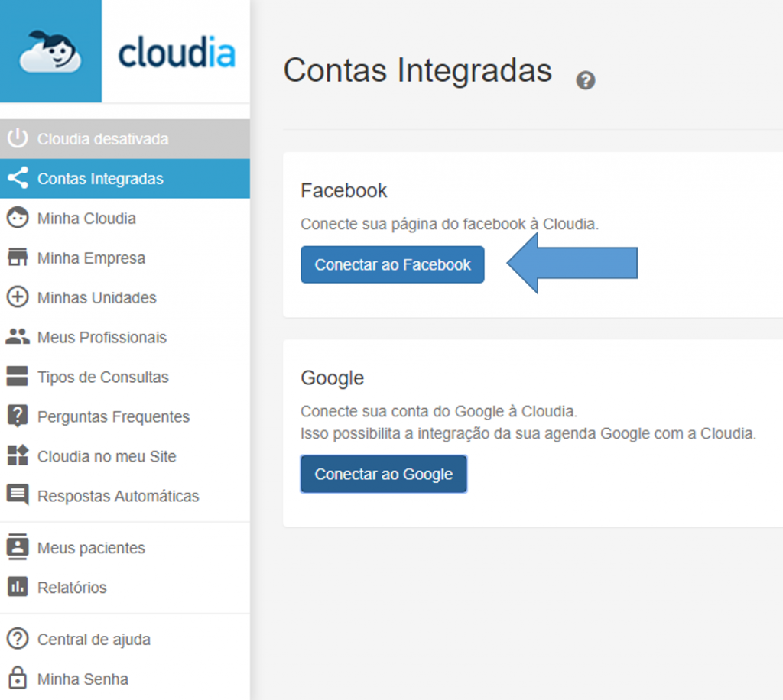This screenshot has height=700, width=783.
Task: Select Minhas Unidades from the sidebar
Action: pyautogui.click(x=125, y=298)
